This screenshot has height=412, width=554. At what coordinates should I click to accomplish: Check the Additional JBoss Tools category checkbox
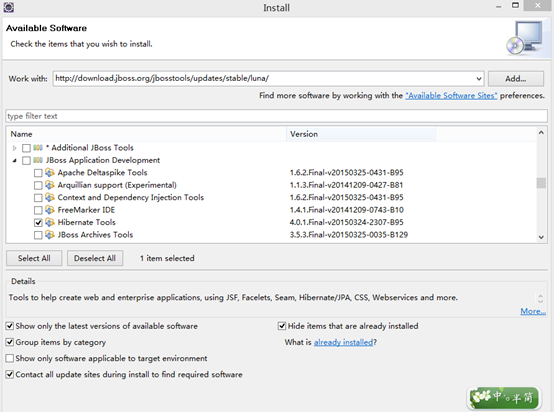(26, 148)
